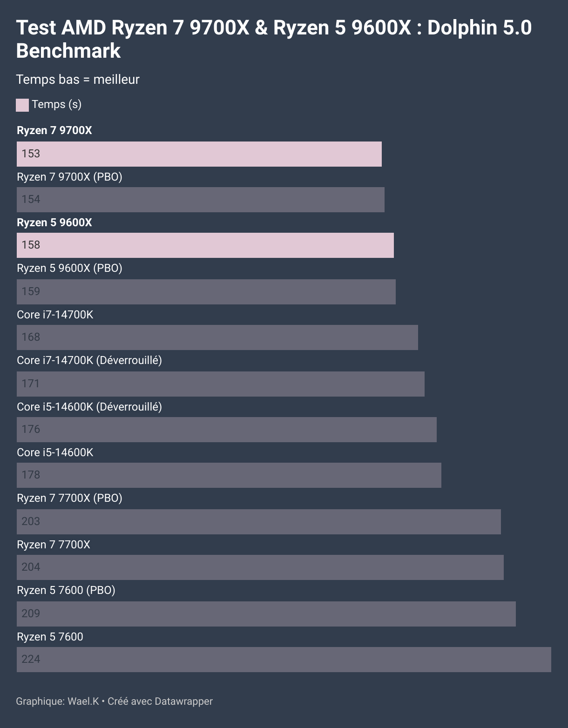568x728 pixels.
Task: Click the bold Ryzen 5 9600X label
Action: click(x=54, y=222)
